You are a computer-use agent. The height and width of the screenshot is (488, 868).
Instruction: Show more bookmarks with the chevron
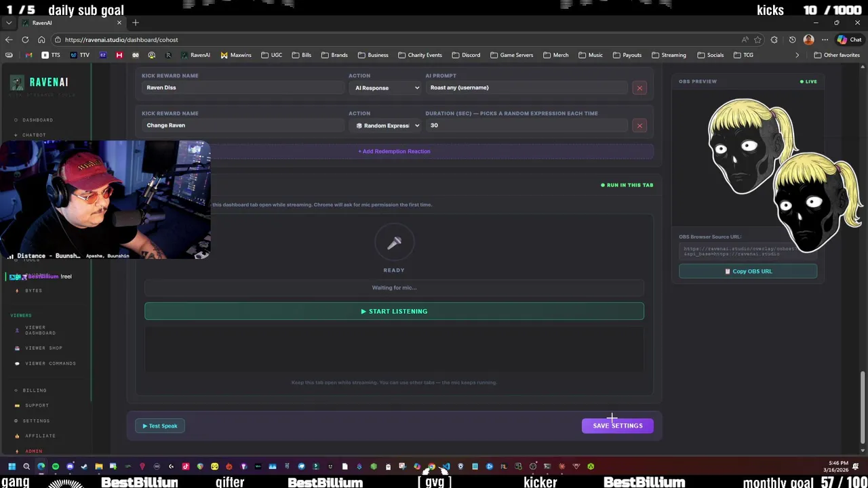pos(797,55)
